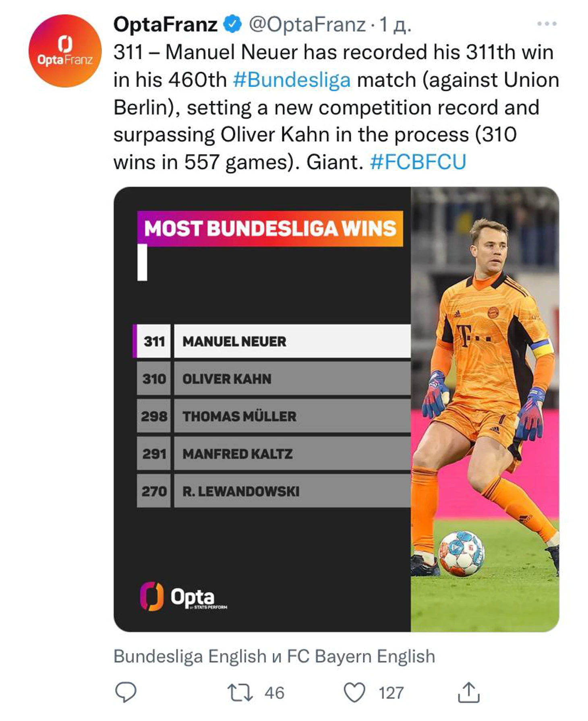The width and height of the screenshot is (588, 721).
Task: Click the FC Bayern English tagged account
Action: click(361, 656)
